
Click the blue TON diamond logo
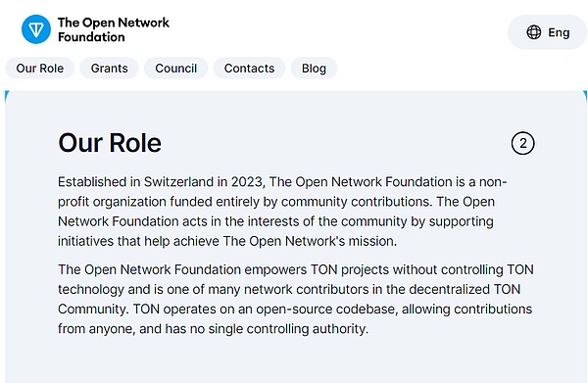pyautogui.click(x=36, y=29)
